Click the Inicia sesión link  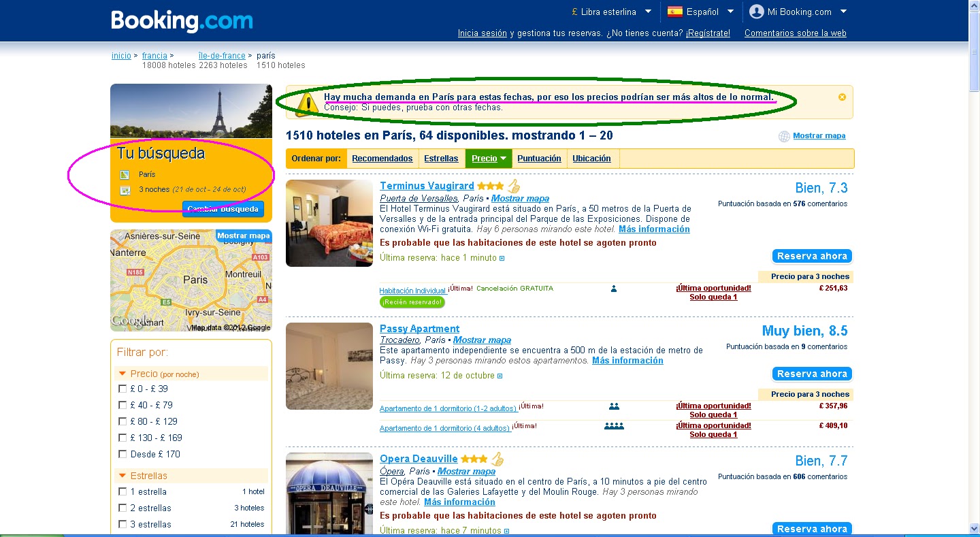(483, 33)
